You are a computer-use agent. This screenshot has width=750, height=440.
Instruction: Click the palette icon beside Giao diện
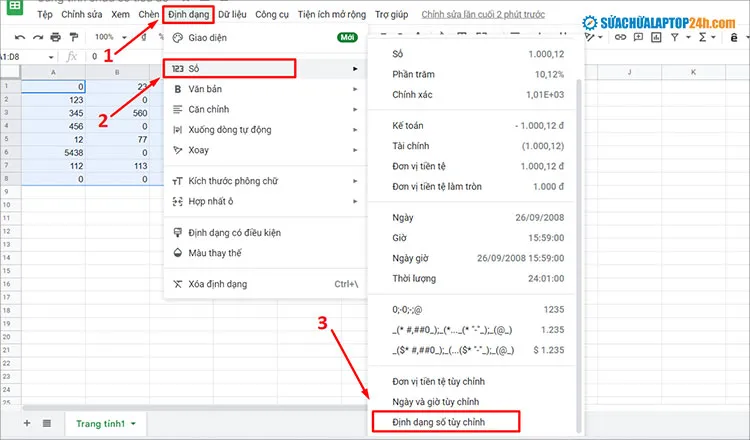coord(177,38)
